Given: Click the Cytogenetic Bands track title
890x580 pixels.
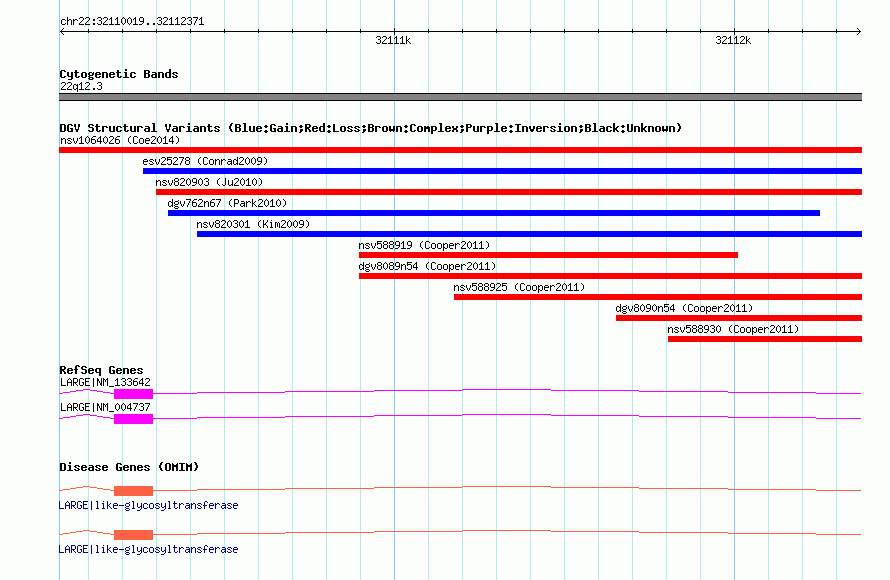Looking at the screenshot, I should (119, 74).
